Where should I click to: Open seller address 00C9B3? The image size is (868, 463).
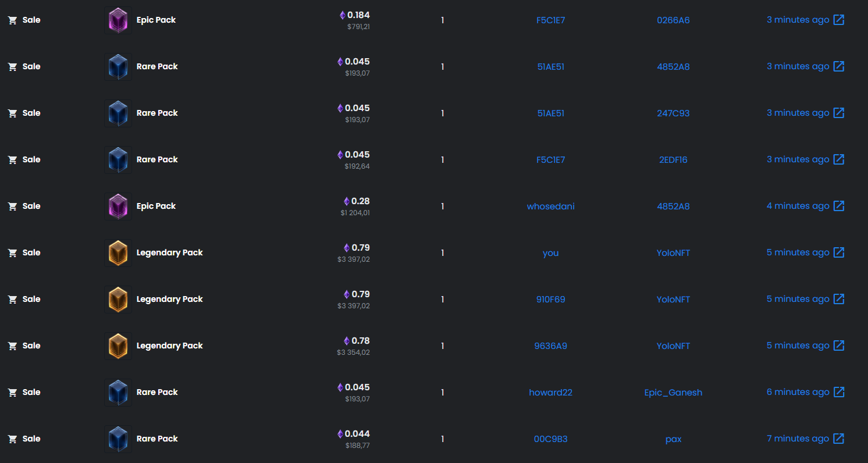coord(550,439)
